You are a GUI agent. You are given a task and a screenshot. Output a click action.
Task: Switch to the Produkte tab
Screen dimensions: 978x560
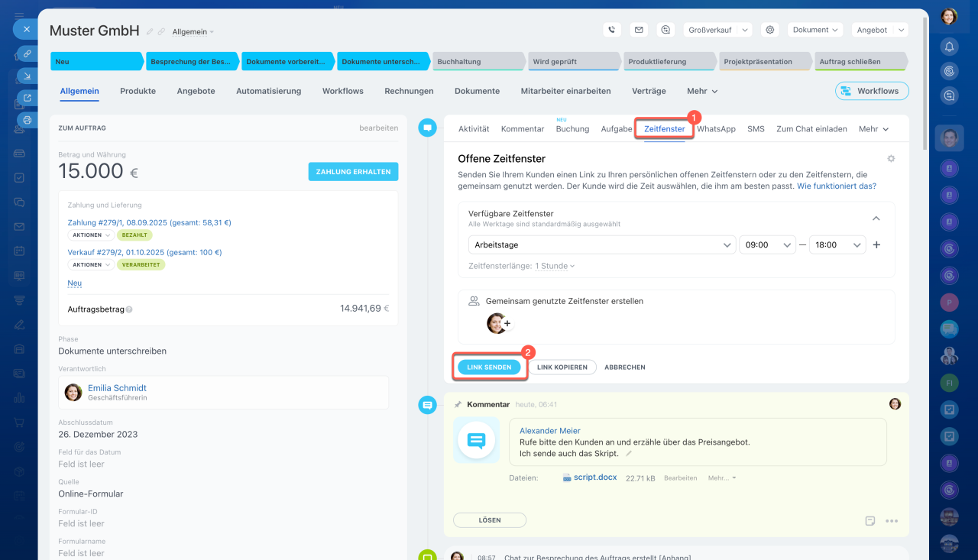pos(138,91)
